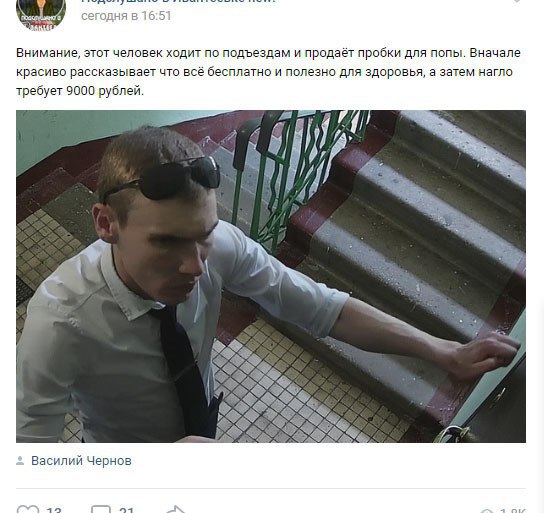The height and width of the screenshot is (513, 544).
Task: Open the attached stairwell photo
Action: [271, 276]
